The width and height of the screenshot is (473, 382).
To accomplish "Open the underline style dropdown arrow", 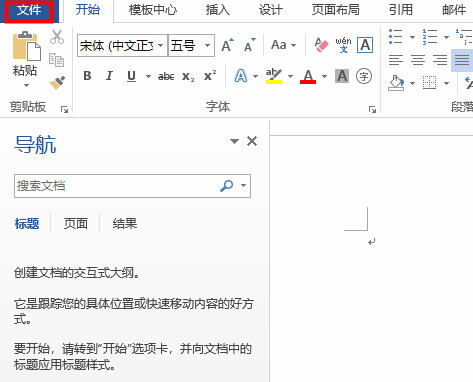I will click(x=148, y=77).
